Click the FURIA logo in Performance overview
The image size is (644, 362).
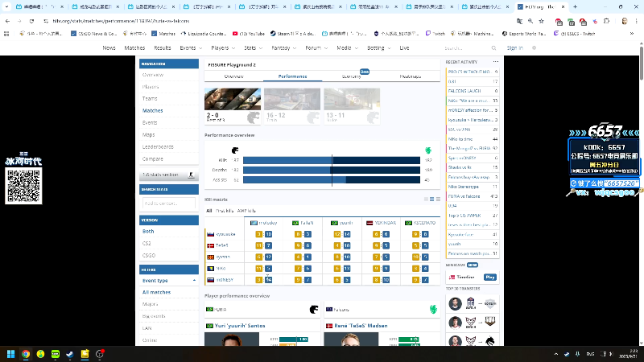pyautogui.click(x=235, y=150)
